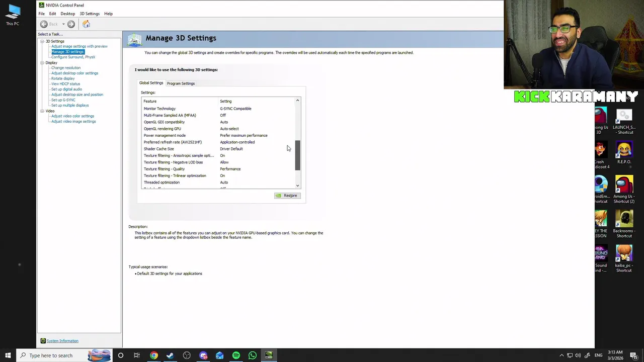The width and height of the screenshot is (644, 362).
Task: Select Multi-Frame Sampled AA (MFAA) row
Action: point(218,115)
